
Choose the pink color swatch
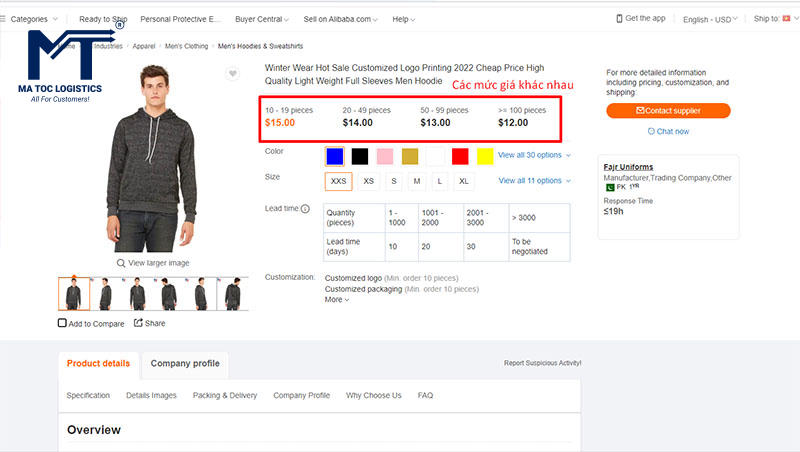[385, 156]
